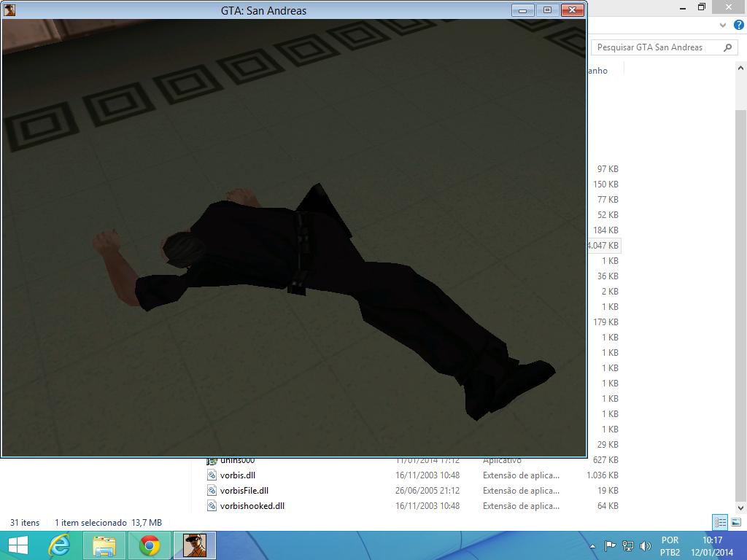
Task: Click the 150 KB size value
Action: pos(605,184)
